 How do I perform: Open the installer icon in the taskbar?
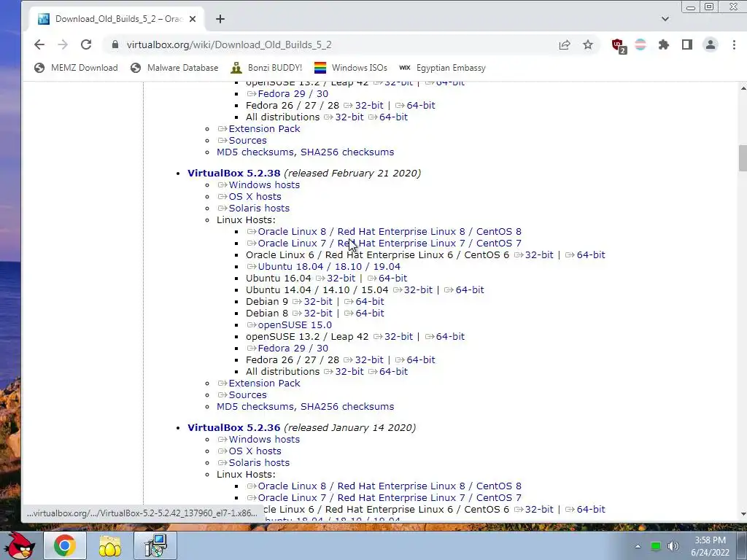click(155, 545)
